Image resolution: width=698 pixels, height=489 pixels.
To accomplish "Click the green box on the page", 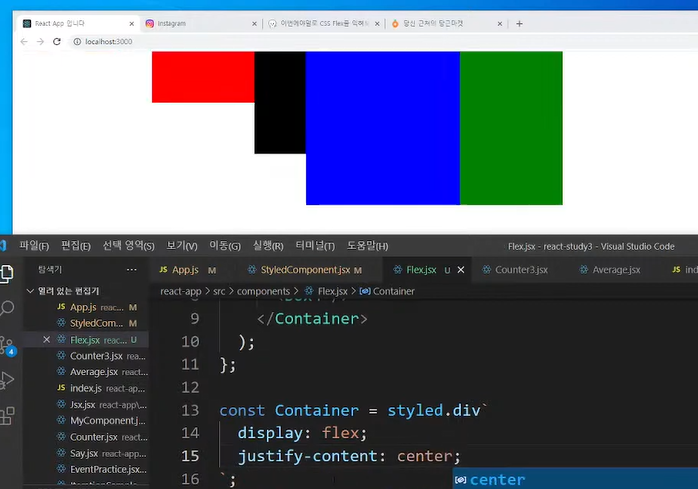I will [511, 128].
